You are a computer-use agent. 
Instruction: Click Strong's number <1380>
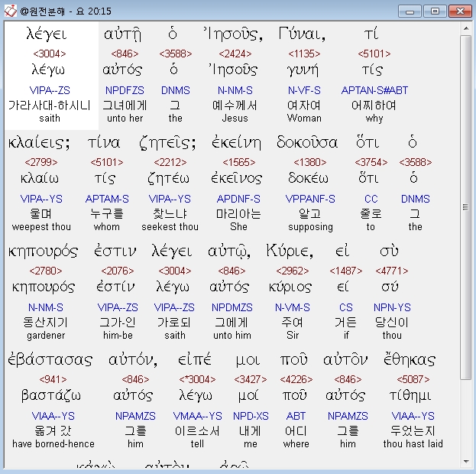pyautogui.click(x=309, y=162)
